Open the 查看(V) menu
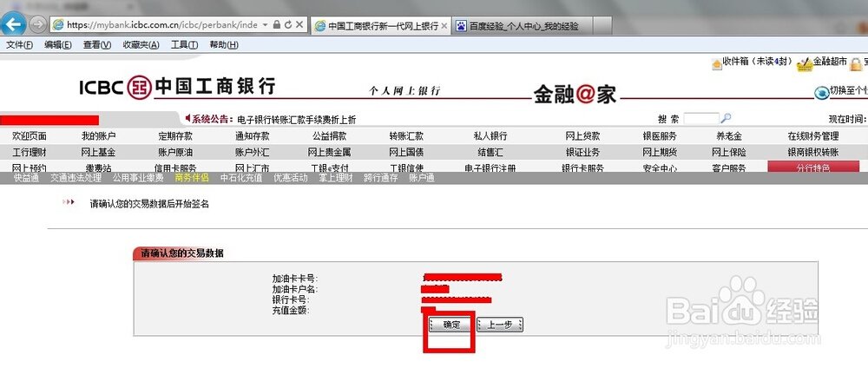The height and width of the screenshot is (368, 868). [x=97, y=45]
